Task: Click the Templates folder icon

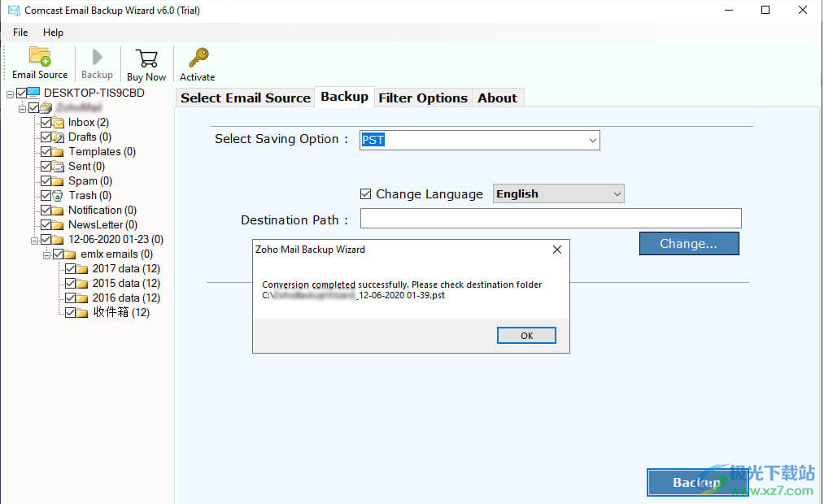Action: tap(59, 152)
